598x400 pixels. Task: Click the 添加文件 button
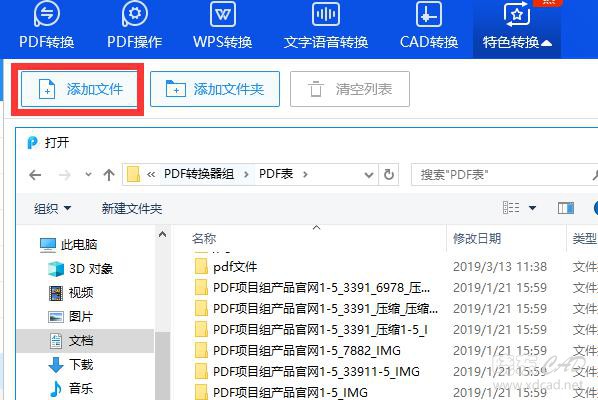pyautogui.click(x=79, y=89)
